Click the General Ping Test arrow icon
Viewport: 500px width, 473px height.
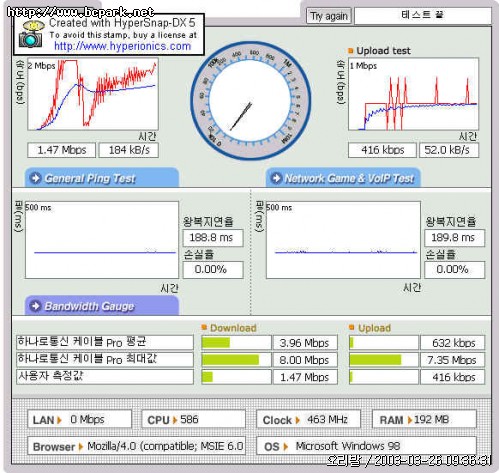coord(35,178)
